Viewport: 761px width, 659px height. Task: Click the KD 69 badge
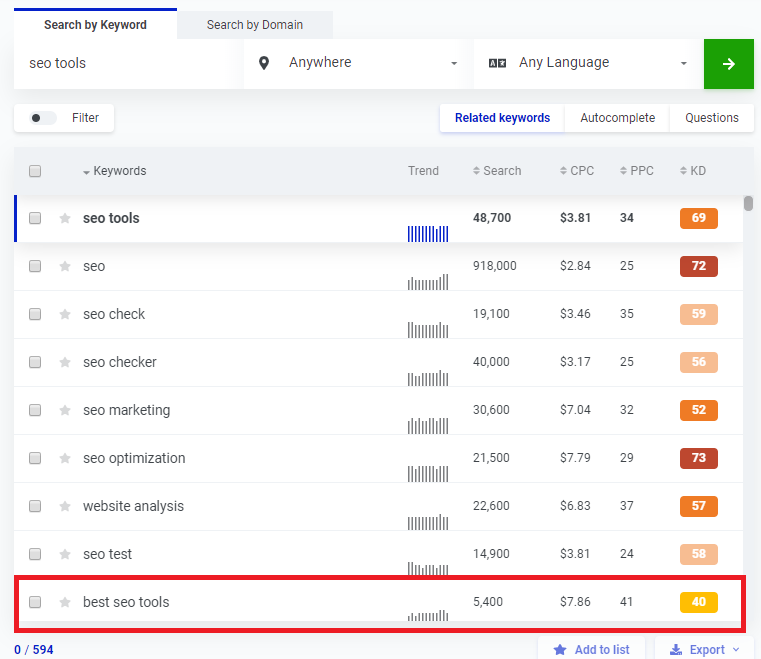click(x=698, y=218)
